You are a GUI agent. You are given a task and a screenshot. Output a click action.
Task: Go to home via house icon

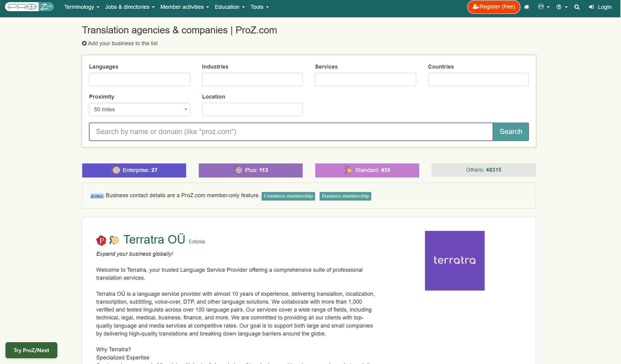click(x=527, y=7)
